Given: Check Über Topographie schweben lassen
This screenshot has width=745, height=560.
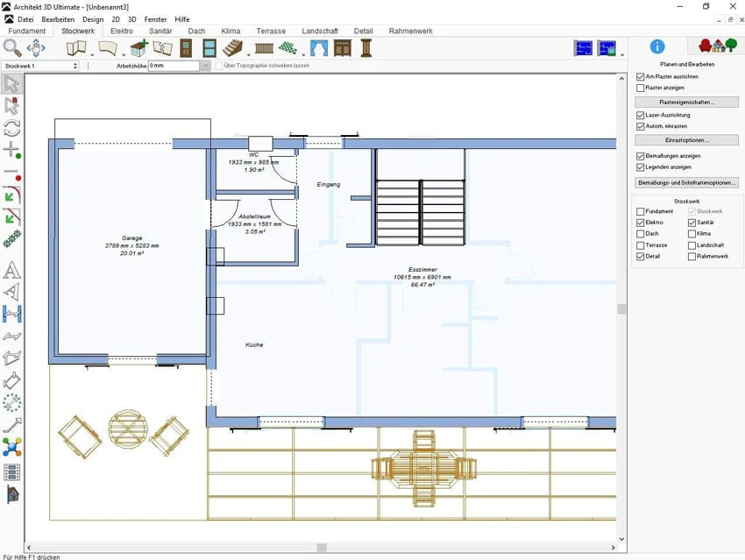Looking at the screenshot, I should click(x=218, y=66).
